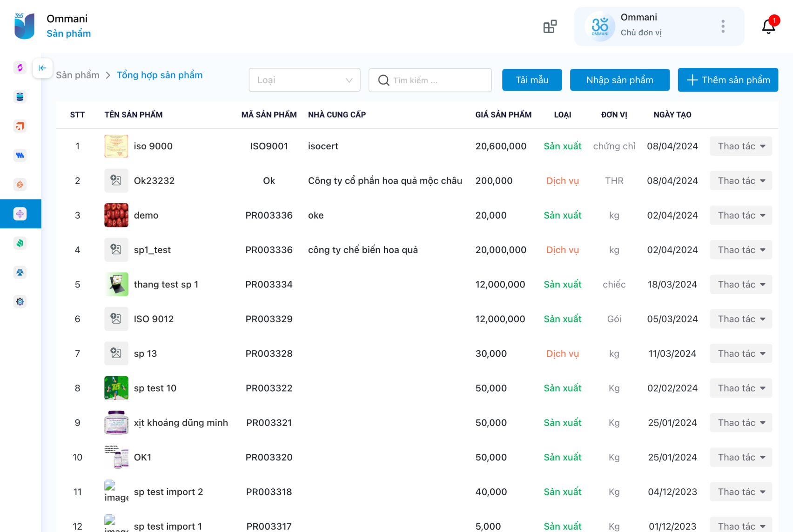This screenshot has width=793, height=532.
Task: Expand the Loại filter dropdown
Action: [x=304, y=80]
